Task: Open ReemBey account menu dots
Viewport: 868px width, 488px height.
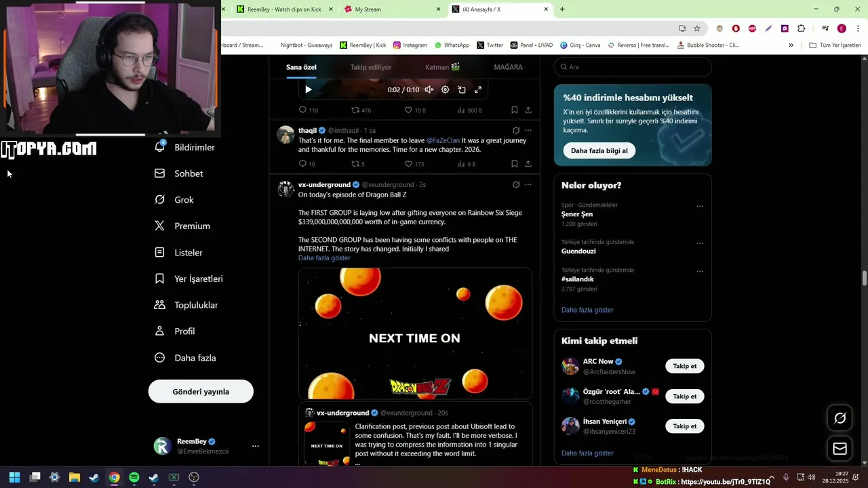Action: [256, 446]
